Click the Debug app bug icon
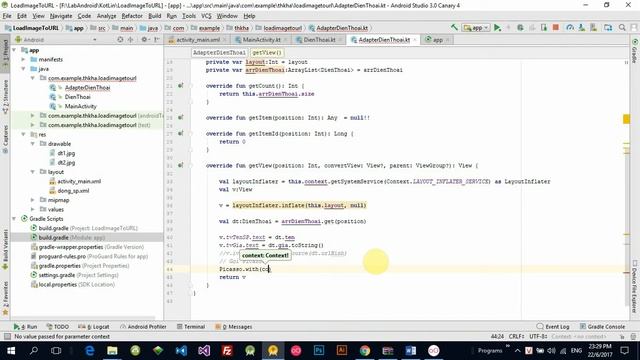Screen dimensions: 640x360 click(520, 27)
